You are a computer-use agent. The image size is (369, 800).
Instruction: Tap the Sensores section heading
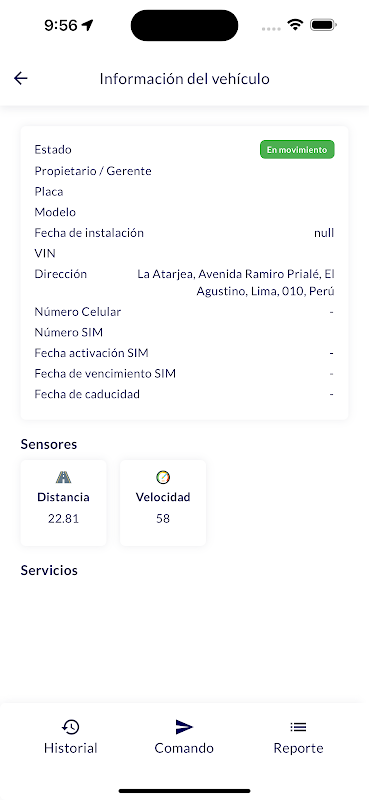click(48, 444)
